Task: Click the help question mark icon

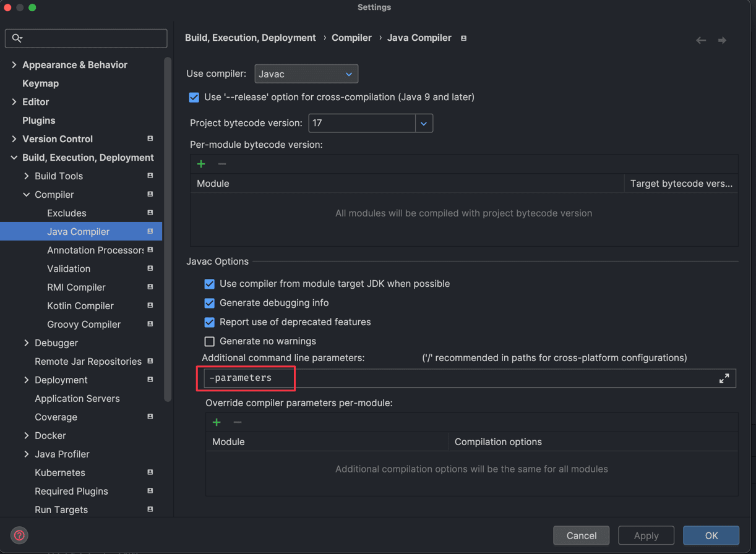Action: 19,535
